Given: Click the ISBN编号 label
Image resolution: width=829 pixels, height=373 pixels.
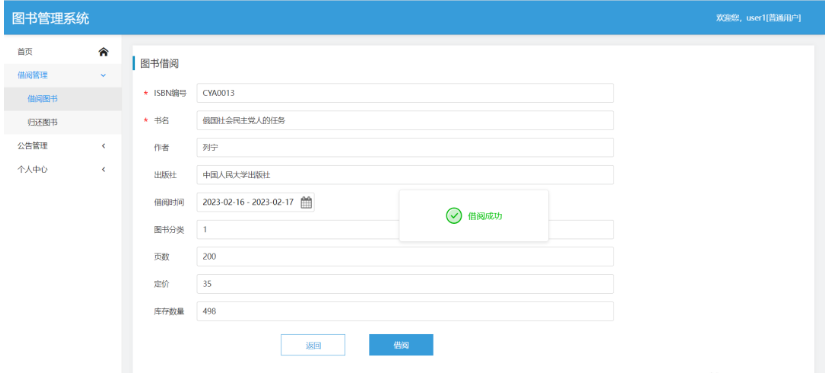Looking at the screenshot, I should 170,93.
